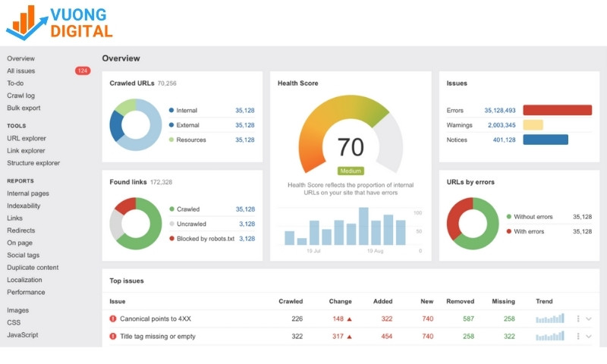Go to the Indexability report

(x=24, y=206)
